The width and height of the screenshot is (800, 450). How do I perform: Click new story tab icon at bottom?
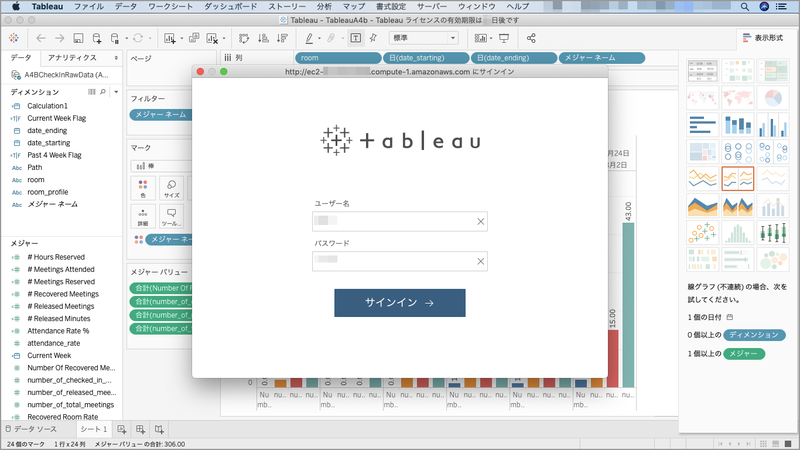159,429
